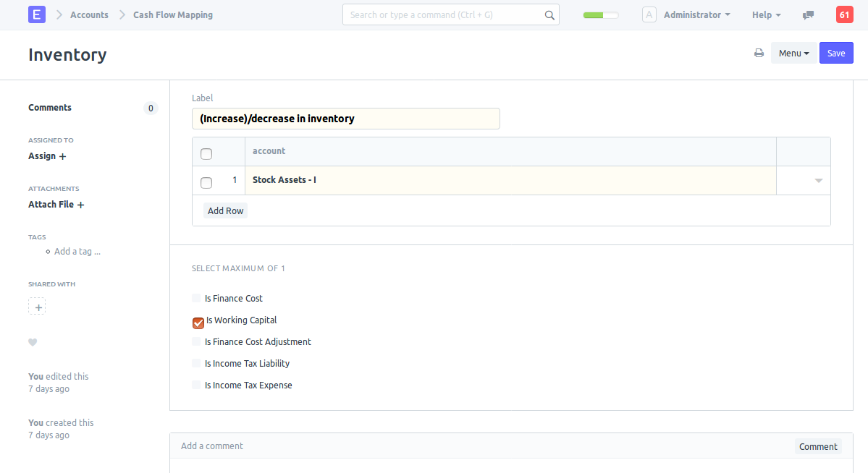Expand the Administrator user dropdown
This screenshot has width=868, height=473.
tap(696, 14)
